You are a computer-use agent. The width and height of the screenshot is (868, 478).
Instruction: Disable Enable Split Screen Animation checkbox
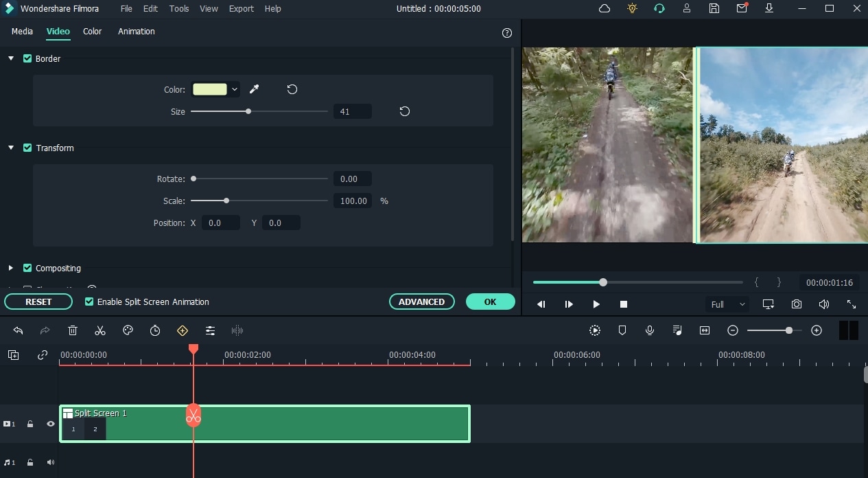[89, 301]
